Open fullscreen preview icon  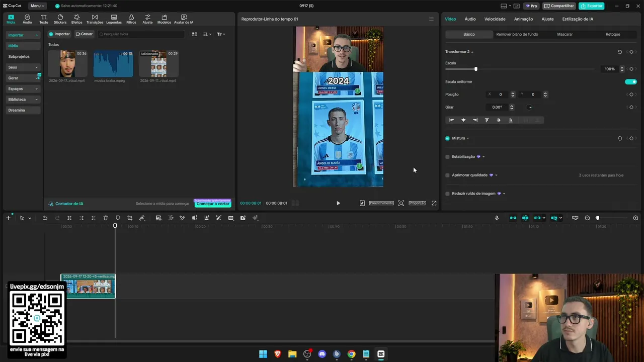tap(434, 203)
